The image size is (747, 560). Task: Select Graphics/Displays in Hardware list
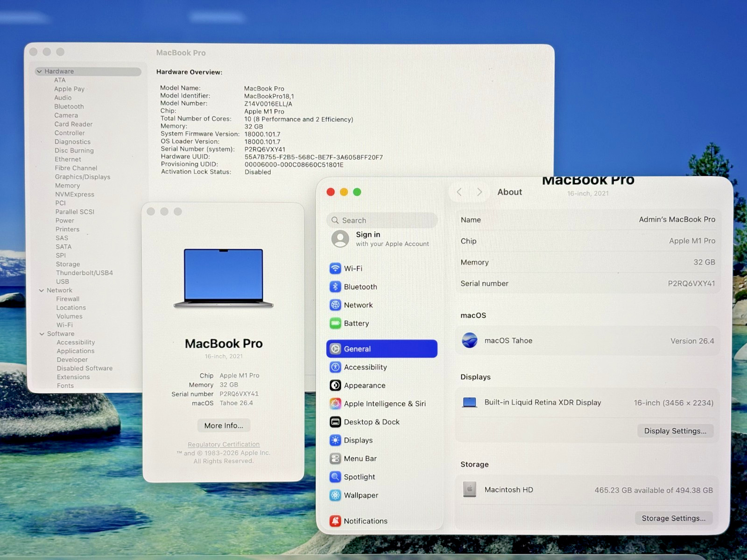[x=83, y=177]
